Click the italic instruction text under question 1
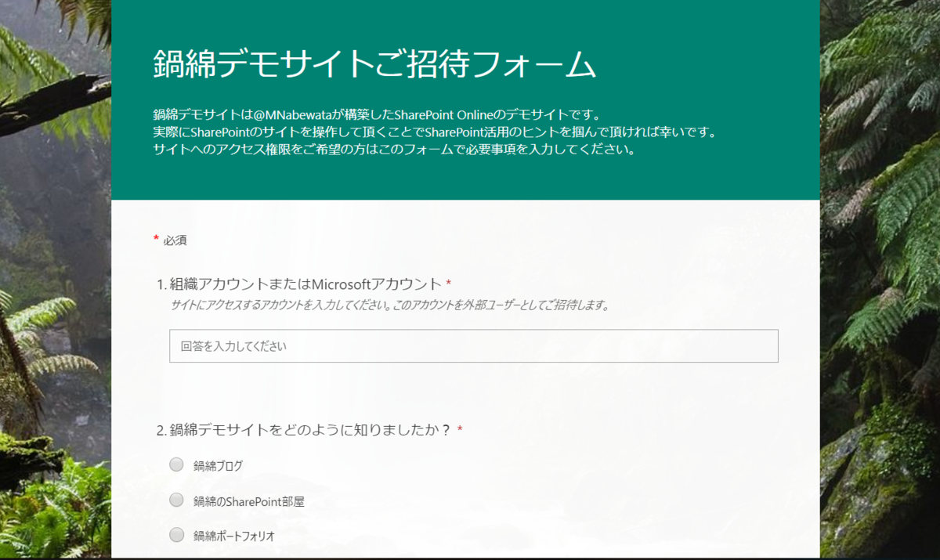The height and width of the screenshot is (560, 940). pyautogui.click(x=392, y=306)
